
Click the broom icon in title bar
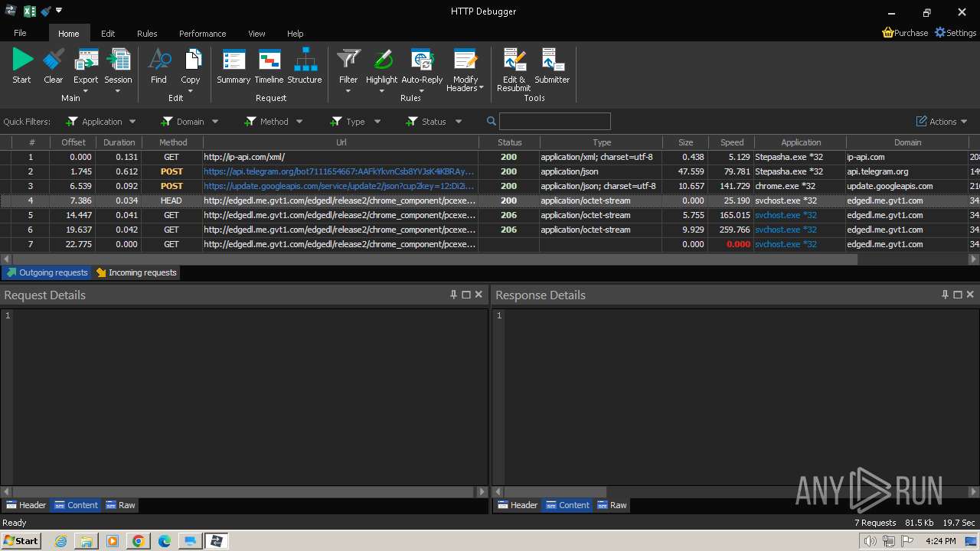[x=46, y=11]
